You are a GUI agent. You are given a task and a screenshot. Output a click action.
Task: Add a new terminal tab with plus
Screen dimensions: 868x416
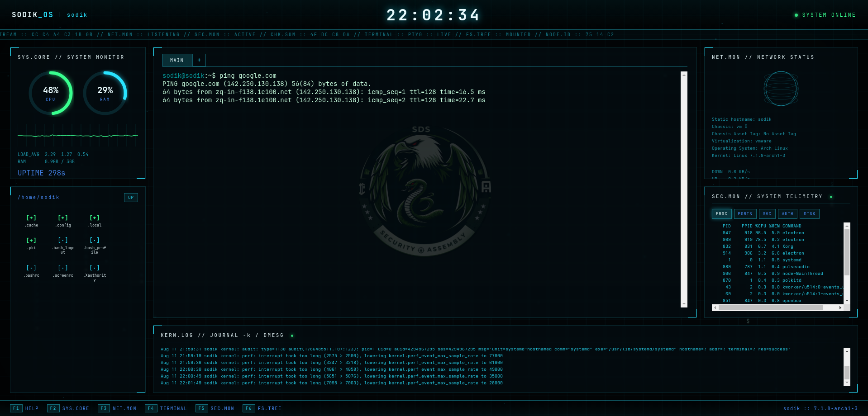point(199,60)
